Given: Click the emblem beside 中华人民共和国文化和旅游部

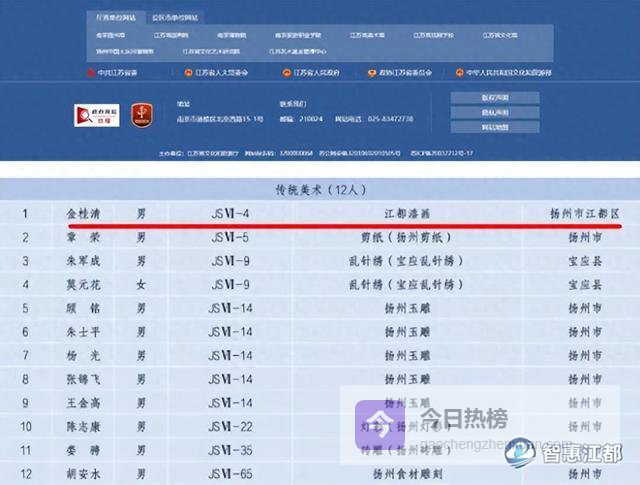Looking at the screenshot, I should (459, 73).
